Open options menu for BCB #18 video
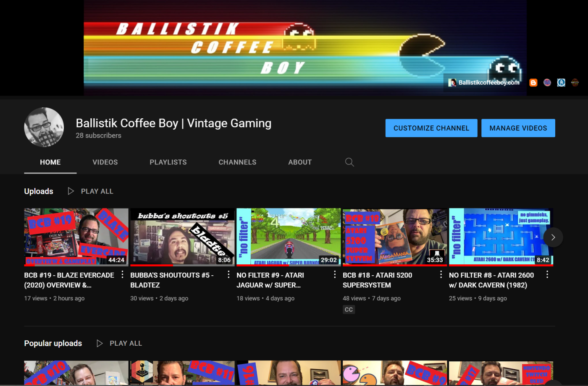The image size is (588, 386). pos(441,274)
